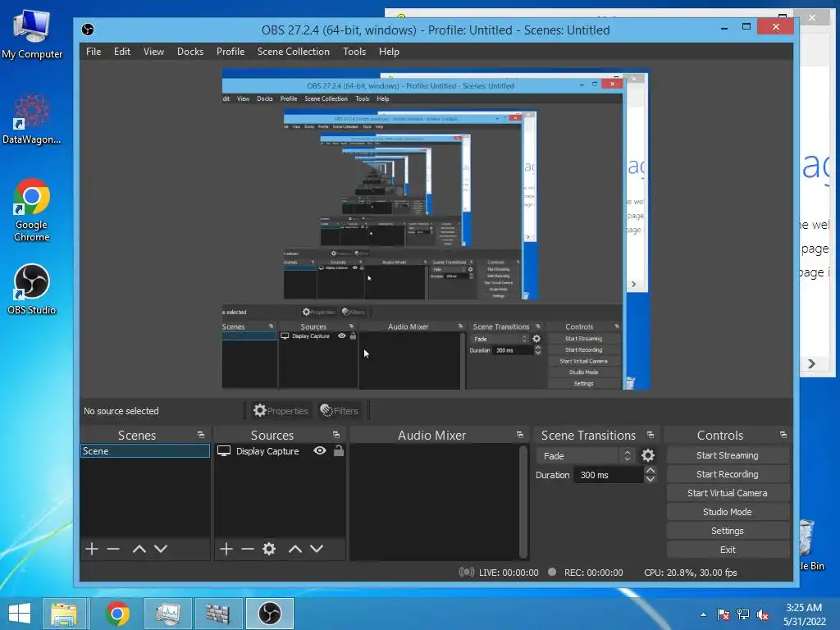The height and width of the screenshot is (630, 840).
Task: Add a new source with plus icon
Action: pyautogui.click(x=226, y=549)
